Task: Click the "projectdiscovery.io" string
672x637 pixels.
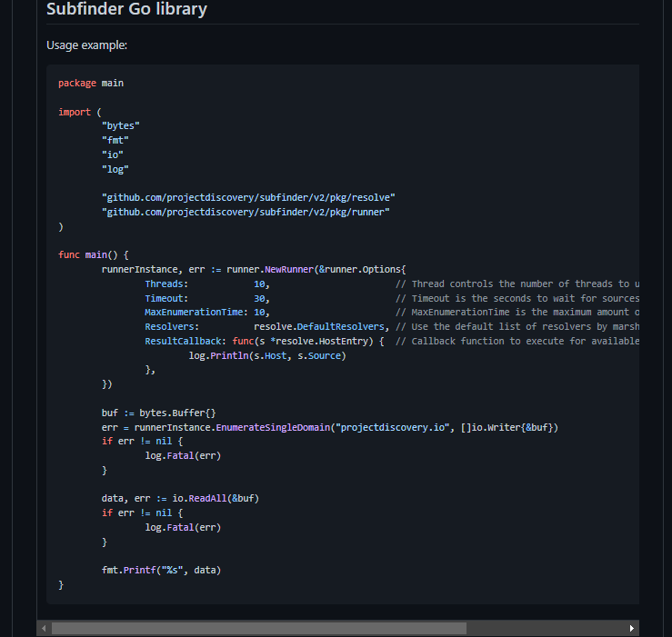Action: 393,427
